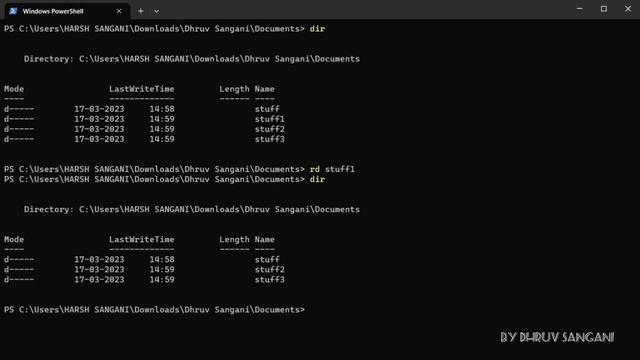The width and height of the screenshot is (640, 360).
Task: Click the first 'Mode' column header
Action: (14, 89)
